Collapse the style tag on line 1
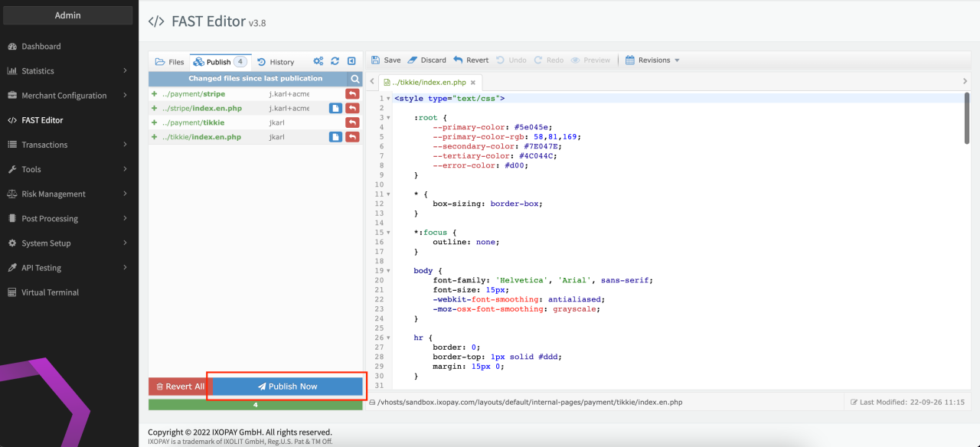The image size is (980, 447). coord(388,99)
